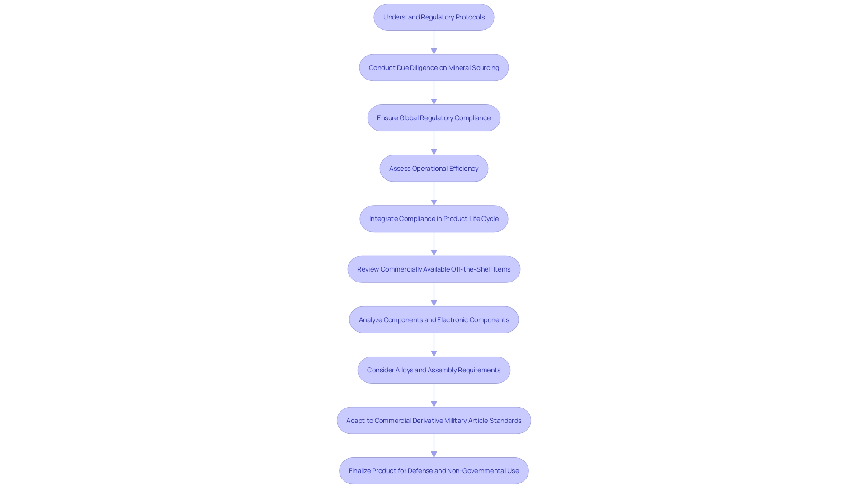Click the 'Integrate Compliance in Product Life Cycle' node
The width and height of the screenshot is (868, 488).
tap(434, 218)
